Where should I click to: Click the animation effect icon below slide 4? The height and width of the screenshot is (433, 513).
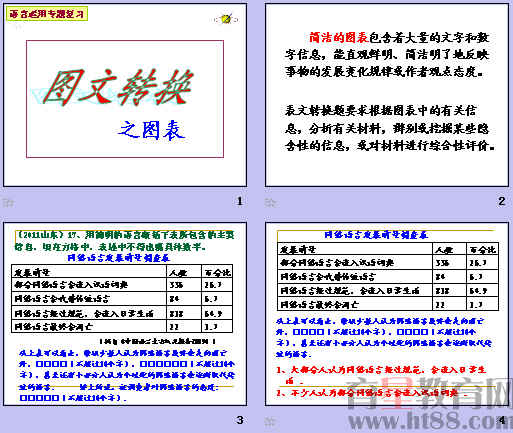(270, 422)
